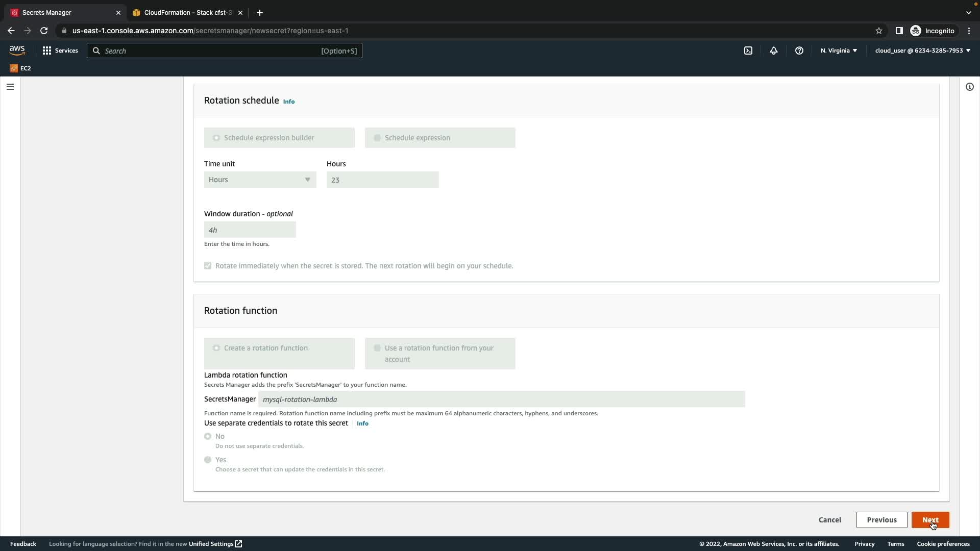This screenshot has height=551, width=980.
Task: Open the AWS CloudShell icon
Action: (x=748, y=51)
